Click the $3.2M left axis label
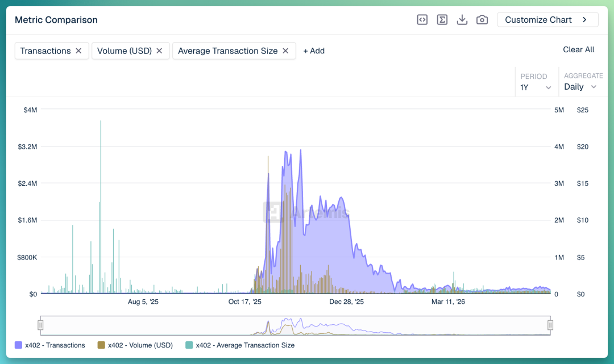 pyautogui.click(x=27, y=147)
